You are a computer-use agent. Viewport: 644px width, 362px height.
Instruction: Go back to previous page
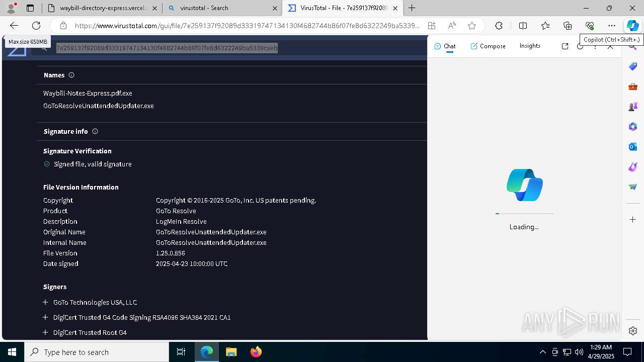(x=14, y=26)
